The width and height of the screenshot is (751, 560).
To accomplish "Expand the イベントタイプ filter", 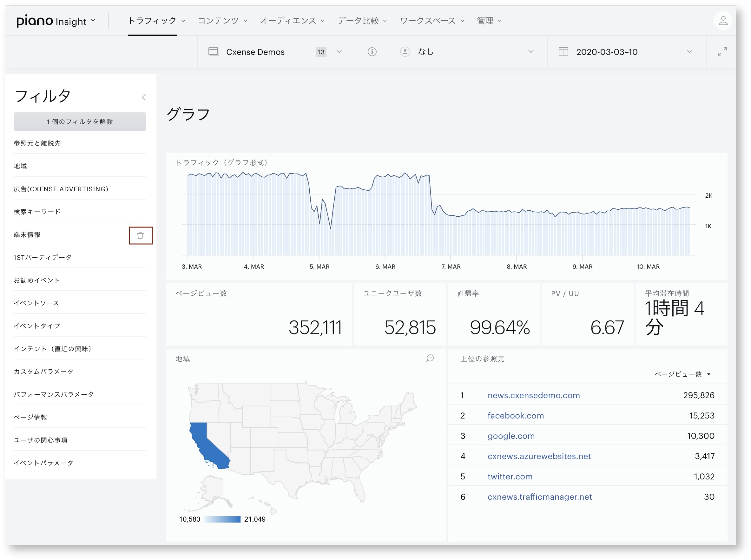I will click(80, 326).
